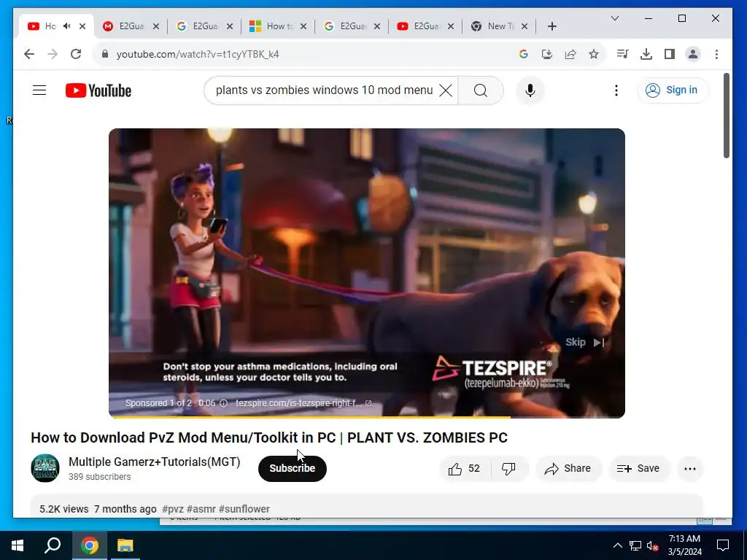The image size is (747, 560).
Task: Click the address bar URL
Action: (198, 54)
